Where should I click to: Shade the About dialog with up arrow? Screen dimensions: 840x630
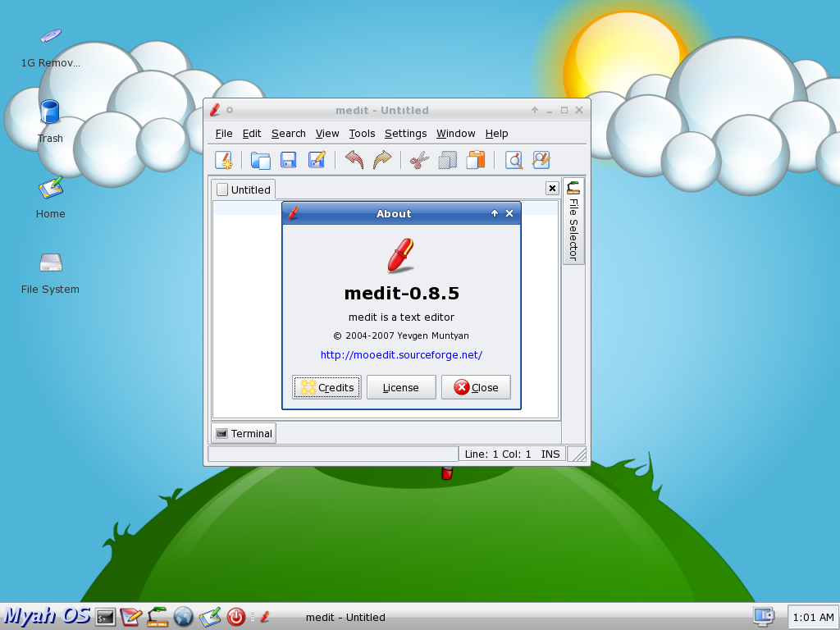coord(495,213)
